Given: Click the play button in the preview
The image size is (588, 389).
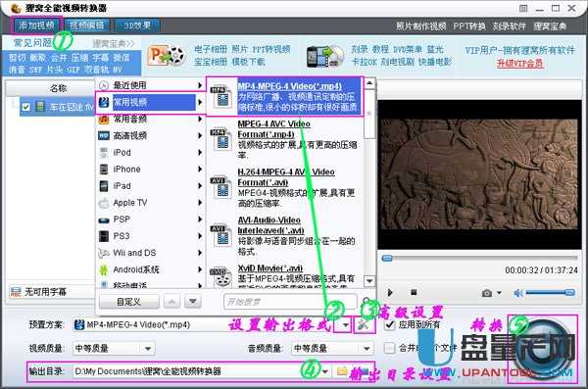Looking at the screenshot, I should [390, 293].
